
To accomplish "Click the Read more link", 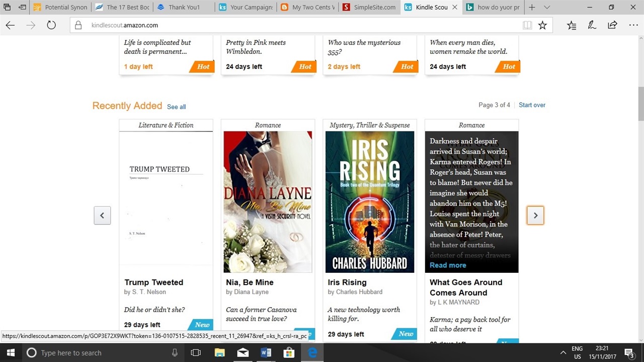I will (x=448, y=265).
